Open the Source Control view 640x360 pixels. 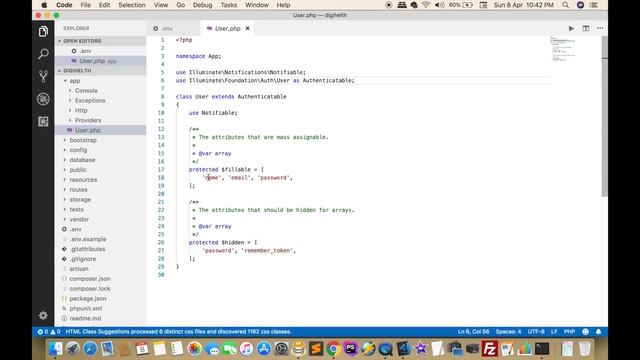click(x=43, y=76)
